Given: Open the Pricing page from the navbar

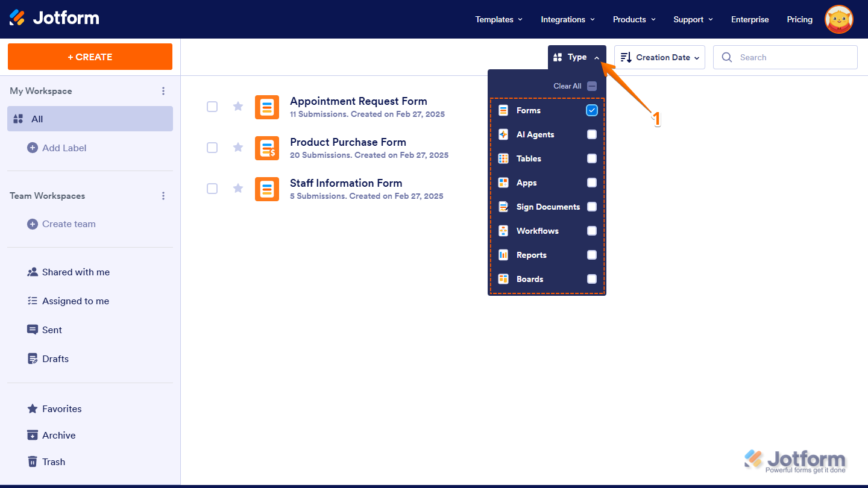Looking at the screenshot, I should coord(799,19).
